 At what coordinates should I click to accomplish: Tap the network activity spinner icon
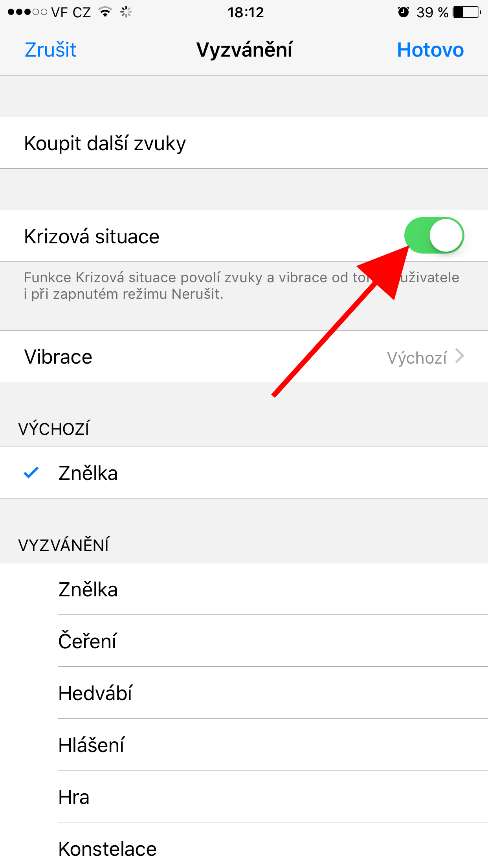pos(126,12)
